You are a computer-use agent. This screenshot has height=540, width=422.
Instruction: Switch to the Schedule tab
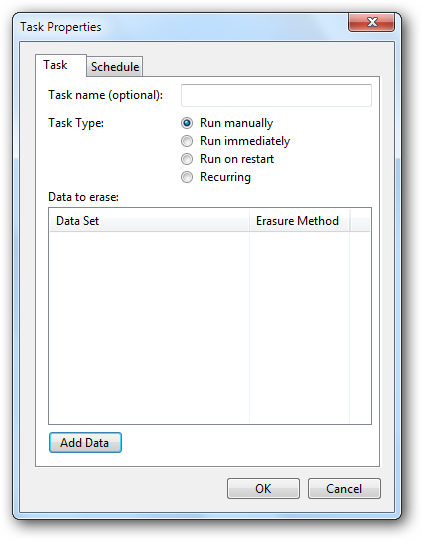click(115, 66)
